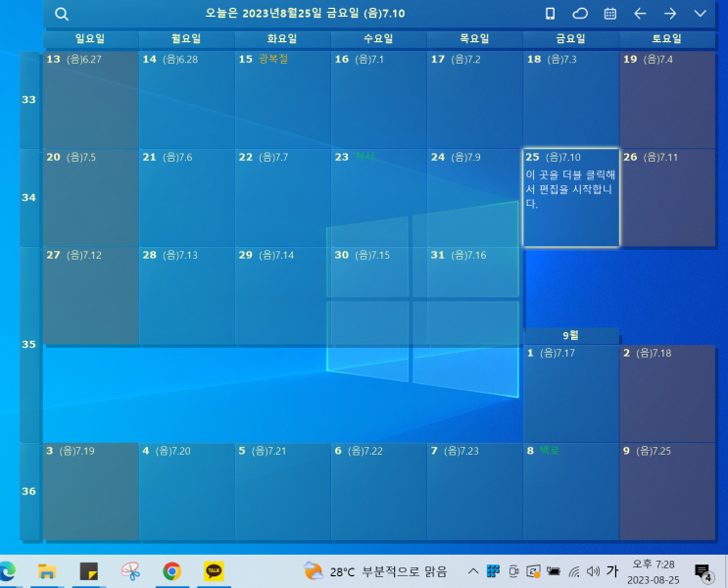Image resolution: width=728 pixels, height=588 pixels.
Task: Select September 9 Saturday cell
Action: (667, 491)
